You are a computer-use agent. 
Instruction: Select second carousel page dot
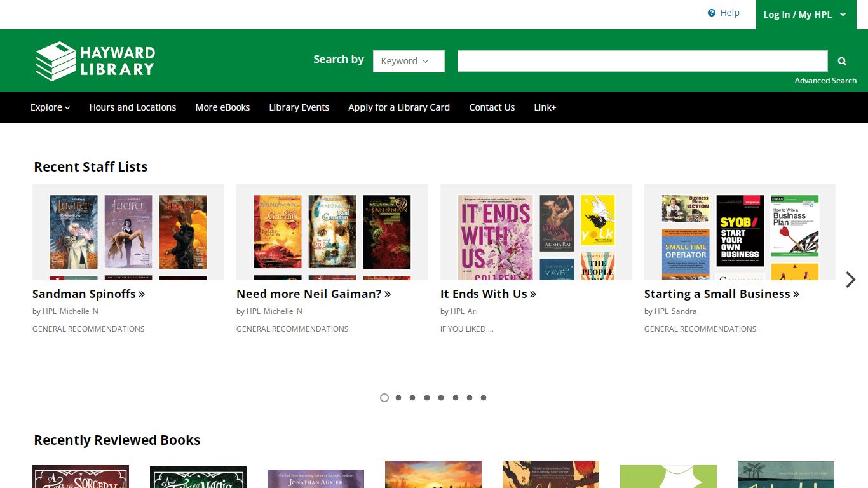tap(398, 398)
